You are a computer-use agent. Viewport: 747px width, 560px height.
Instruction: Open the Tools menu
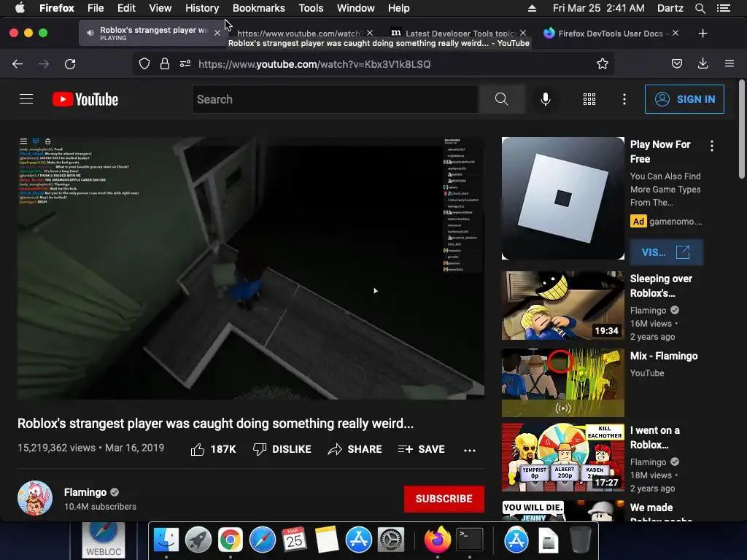tap(311, 8)
